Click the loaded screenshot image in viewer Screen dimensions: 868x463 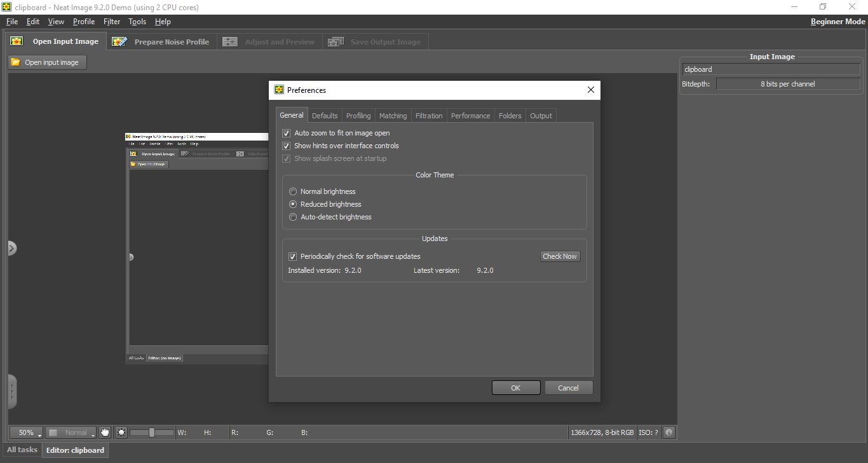[x=197, y=248]
